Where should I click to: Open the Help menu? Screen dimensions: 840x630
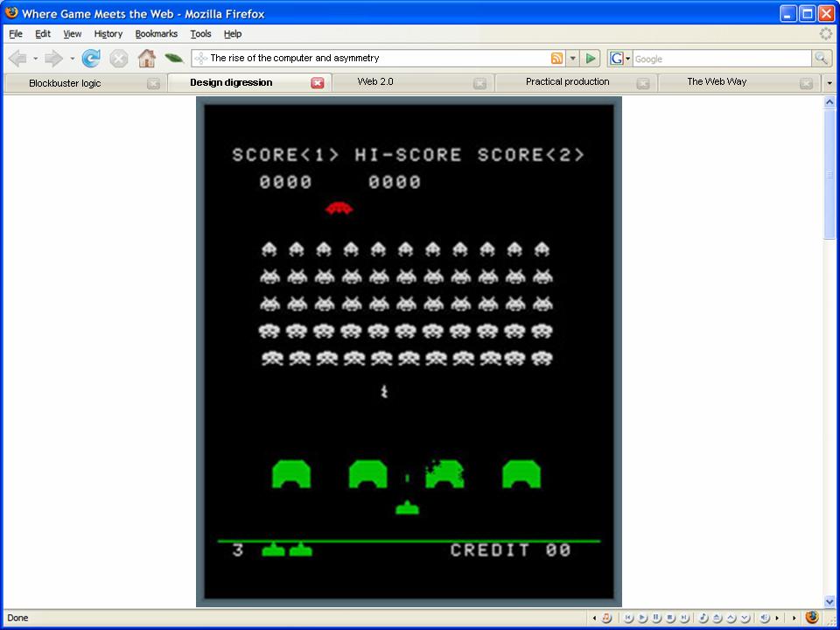pyautogui.click(x=233, y=34)
